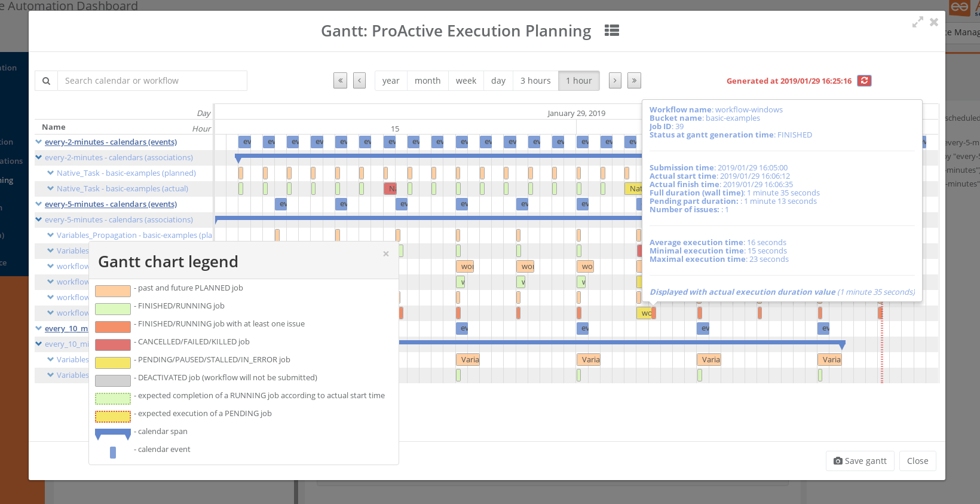Image resolution: width=980 pixels, height=504 pixels.
Task: Collapse every-2-minutes calendars (associations) row
Action: click(39, 157)
